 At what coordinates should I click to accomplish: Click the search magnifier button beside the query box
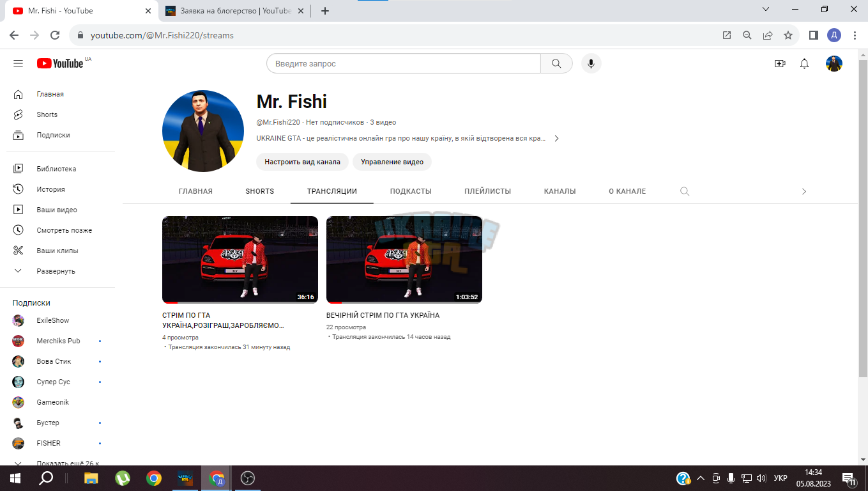556,63
